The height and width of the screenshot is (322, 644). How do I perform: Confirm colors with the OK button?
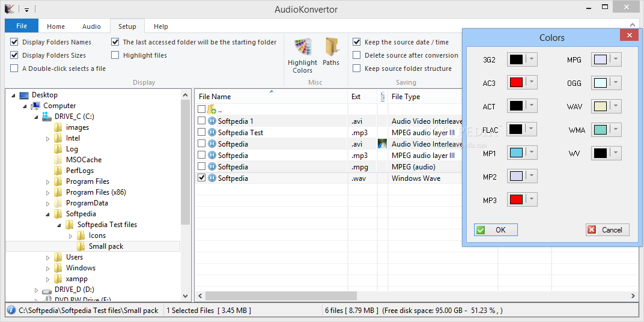tap(496, 229)
